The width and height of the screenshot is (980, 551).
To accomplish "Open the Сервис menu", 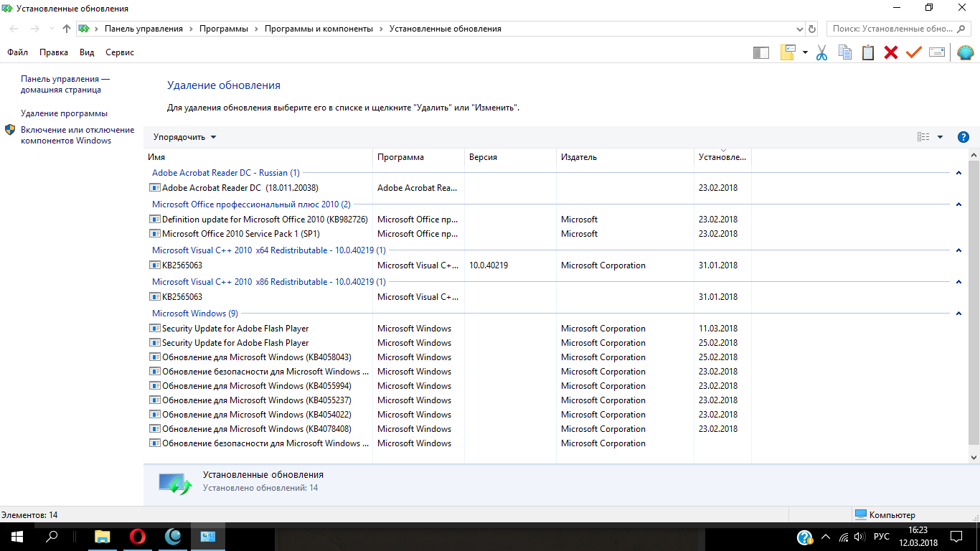I will tap(120, 52).
